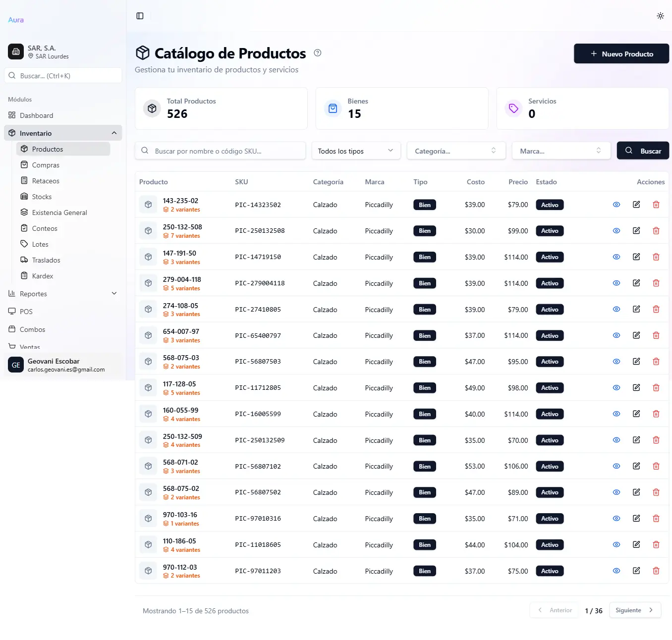Open the Reportes menu
This screenshot has width=672, height=640.
(x=33, y=293)
